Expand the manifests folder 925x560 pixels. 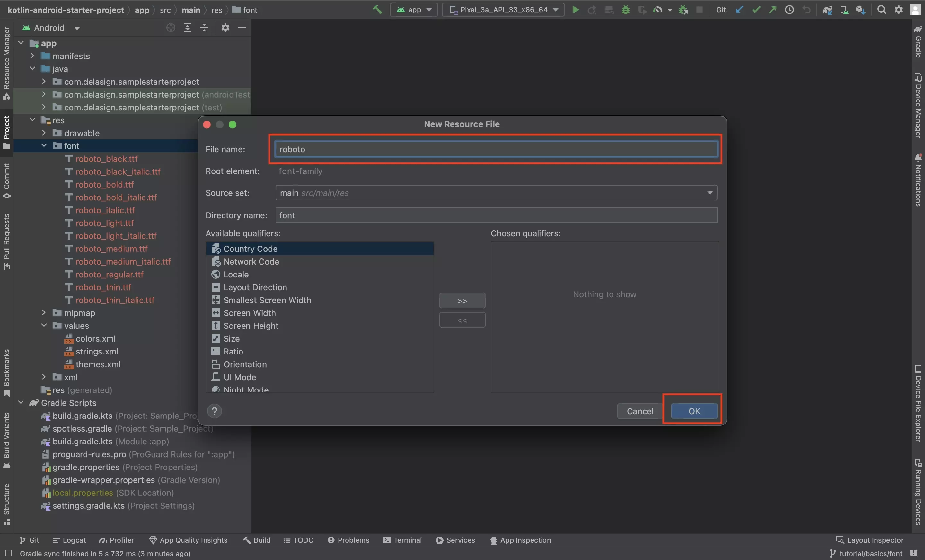(32, 56)
